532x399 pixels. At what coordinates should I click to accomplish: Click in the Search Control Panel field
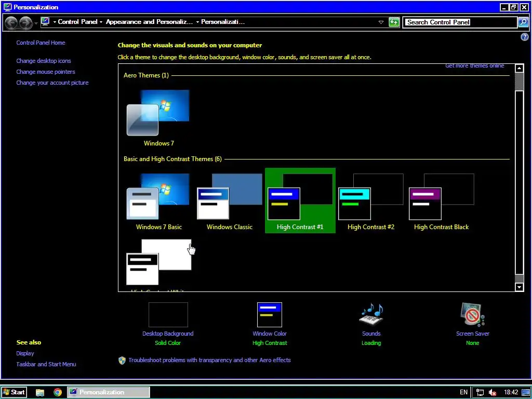point(460,22)
